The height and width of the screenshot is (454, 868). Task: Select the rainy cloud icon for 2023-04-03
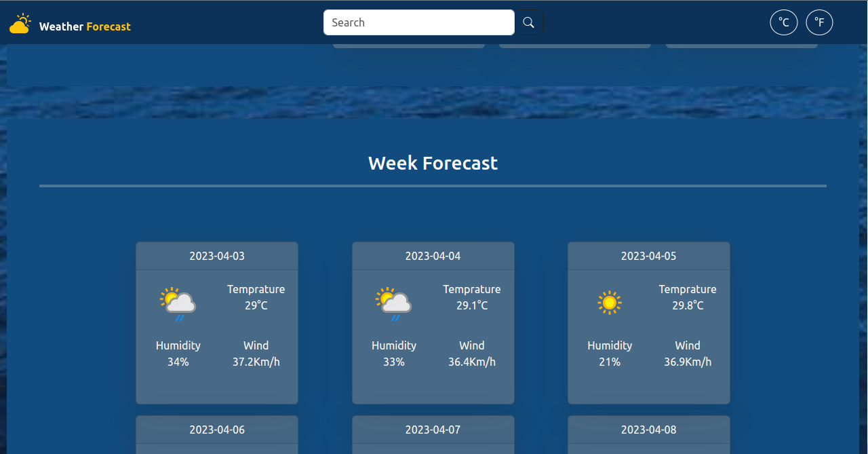tap(178, 303)
